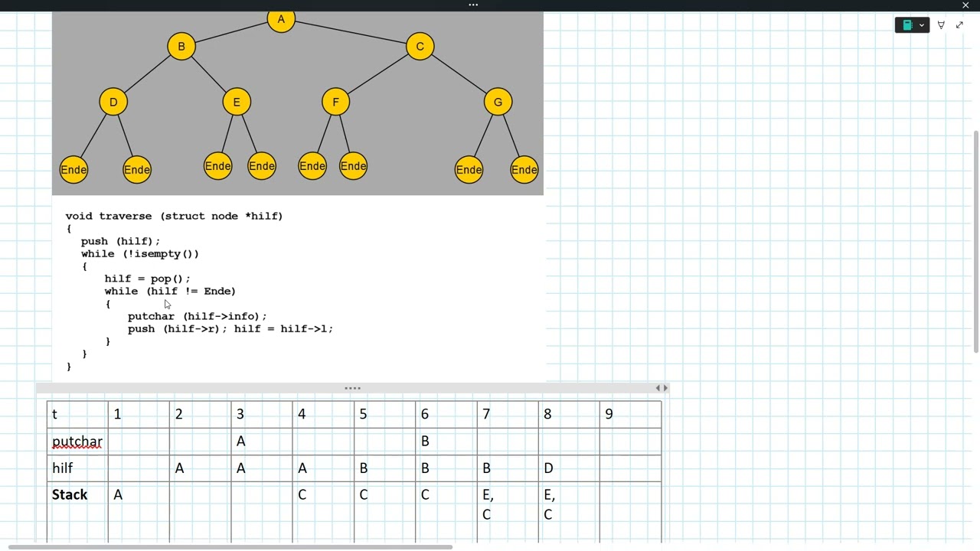Click root node A in the tree image
980x551 pixels.
pos(281,19)
